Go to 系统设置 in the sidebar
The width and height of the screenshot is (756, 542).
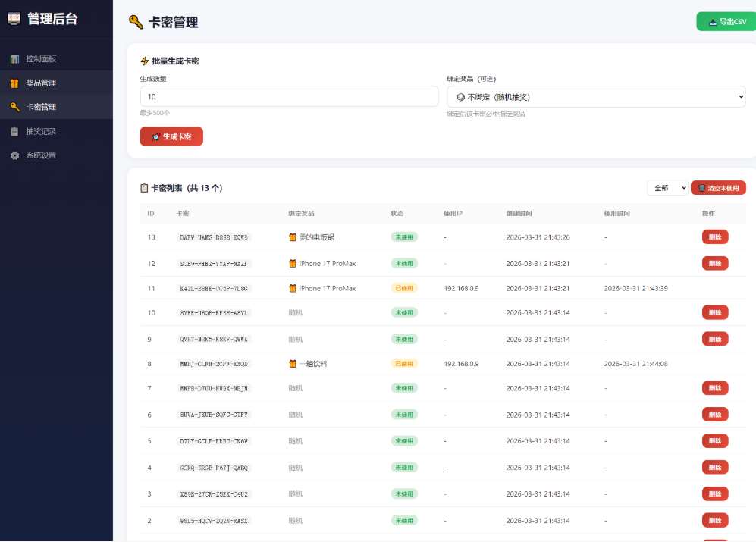(41, 155)
